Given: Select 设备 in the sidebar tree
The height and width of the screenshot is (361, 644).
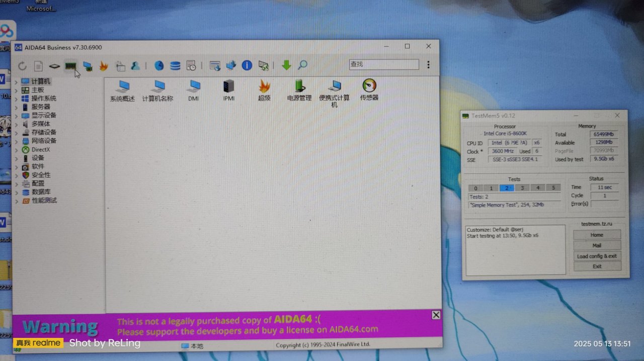Looking at the screenshot, I should tap(38, 158).
